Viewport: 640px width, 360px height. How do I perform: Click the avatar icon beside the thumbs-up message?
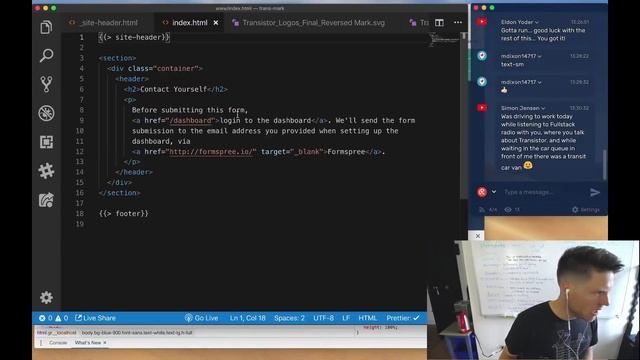[x=482, y=82]
